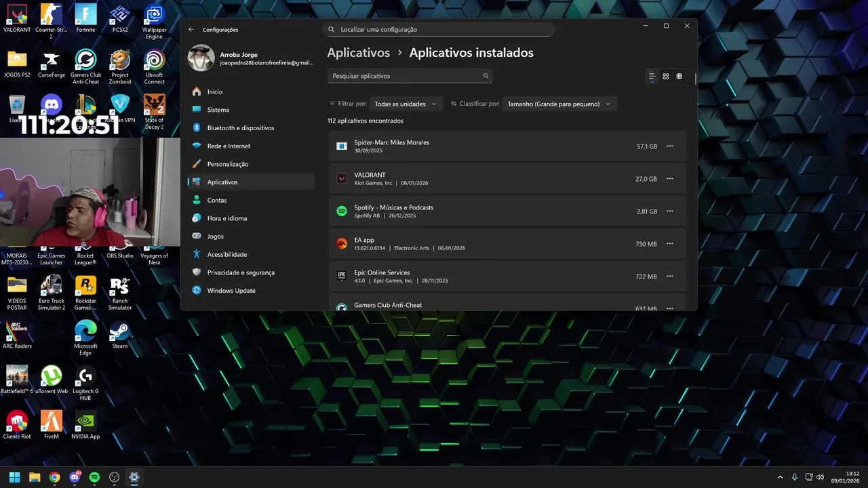Open Filtrar por Todas as unidades dropdown
Viewport: 868px width, 488px height.
[x=407, y=104]
